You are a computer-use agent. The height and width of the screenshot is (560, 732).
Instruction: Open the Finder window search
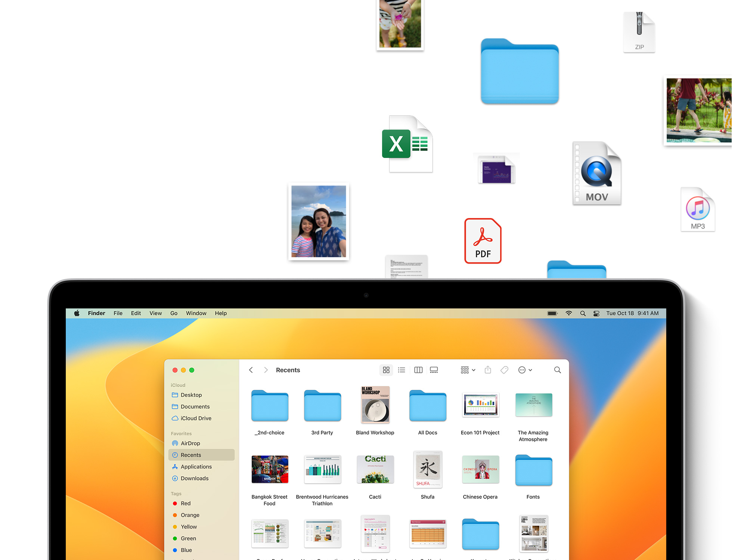[557, 370]
